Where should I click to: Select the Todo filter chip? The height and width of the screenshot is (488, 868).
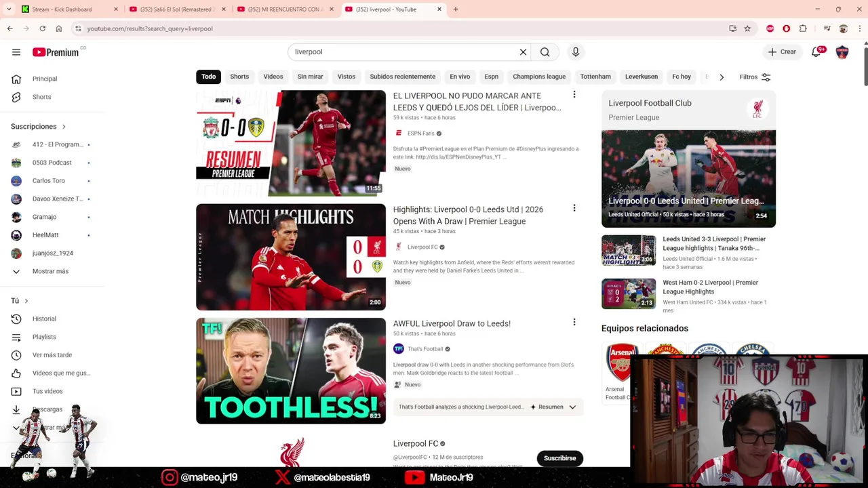[208, 77]
